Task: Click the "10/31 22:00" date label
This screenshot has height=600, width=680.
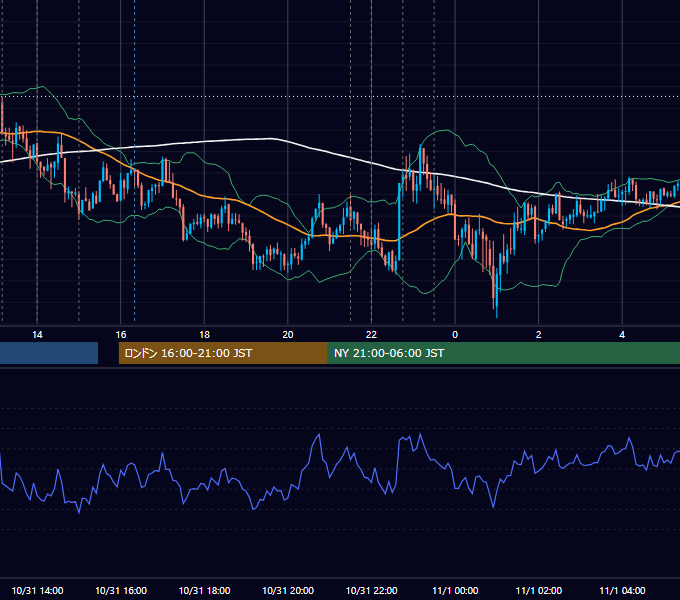Action: click(372, 590)
